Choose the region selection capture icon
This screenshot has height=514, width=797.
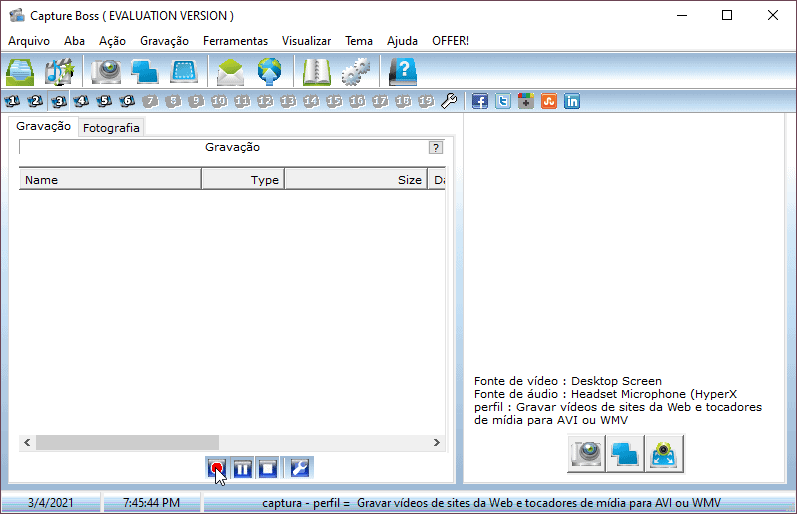(x=183, y=72)
